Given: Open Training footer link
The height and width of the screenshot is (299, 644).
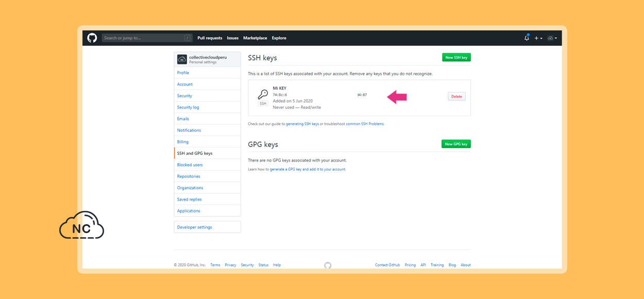Looking at the screenshot, I should [x=437, y=265].
